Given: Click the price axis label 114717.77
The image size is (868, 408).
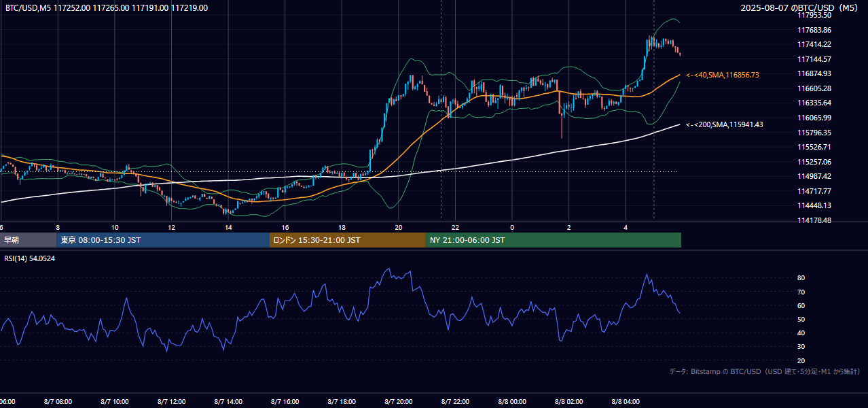Looking at the screenshot, I should pyautogui.click(x=814, y=191).
